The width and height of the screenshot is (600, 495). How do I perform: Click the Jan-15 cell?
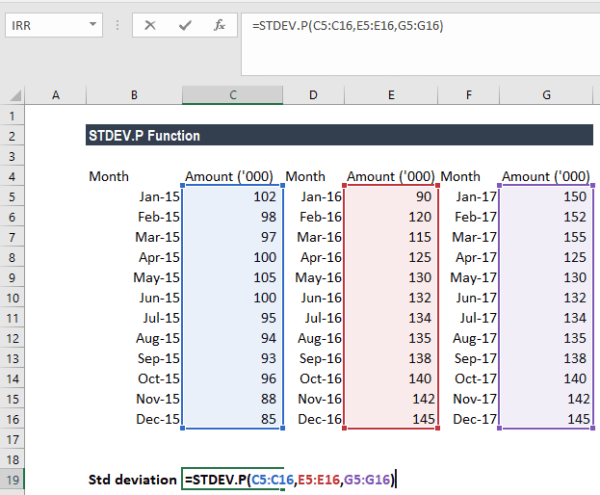point(134,197)
